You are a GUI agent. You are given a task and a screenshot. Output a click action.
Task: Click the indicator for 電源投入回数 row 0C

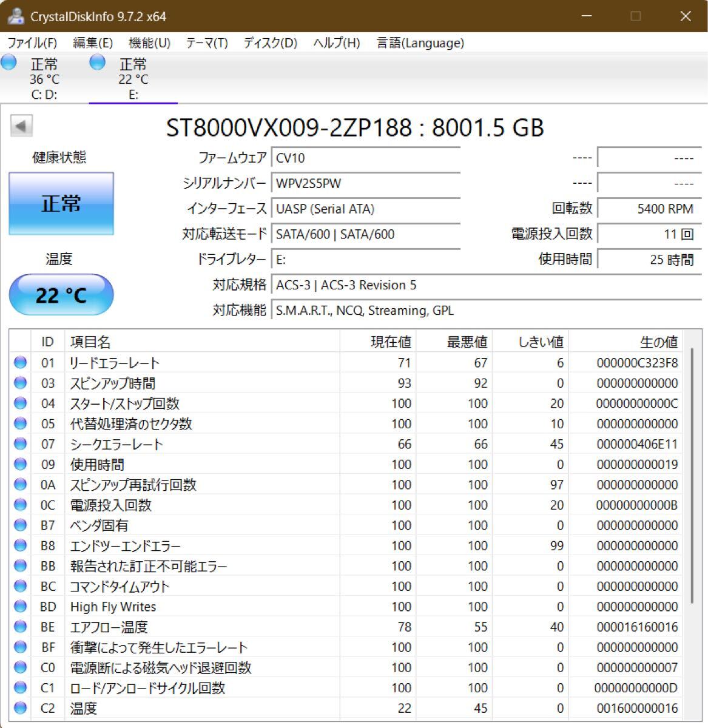tap(20, 505)
